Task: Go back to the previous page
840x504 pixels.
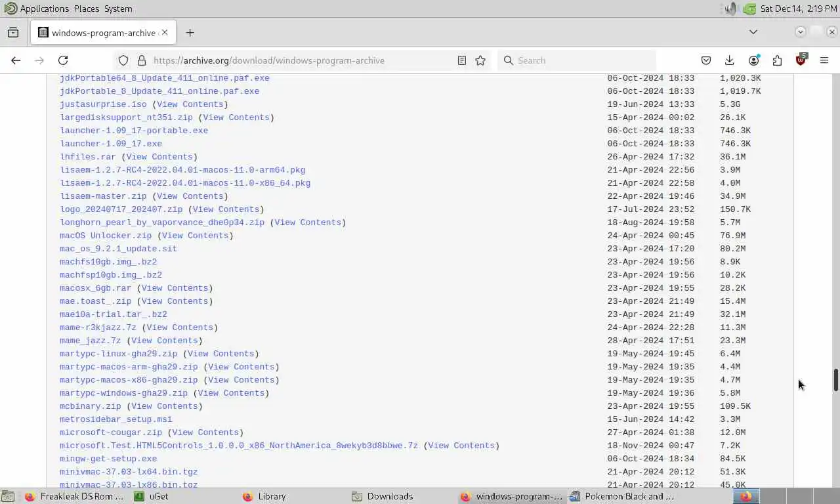Action: [x=16, y=60]
